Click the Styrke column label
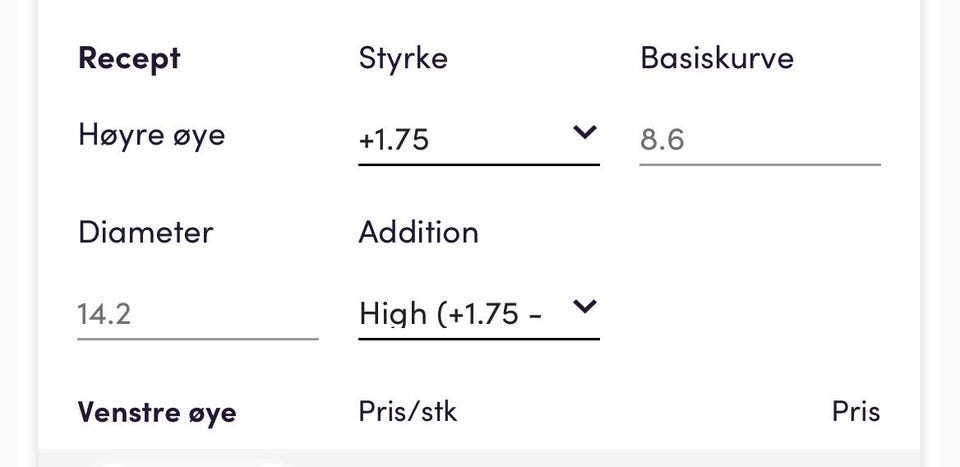 coord(403,59)
